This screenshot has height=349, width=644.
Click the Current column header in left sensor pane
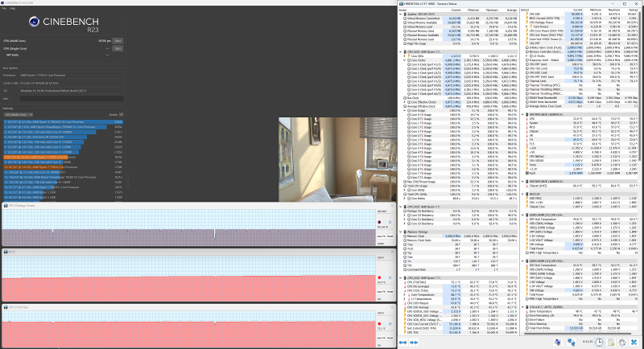[x=456, y=10]
